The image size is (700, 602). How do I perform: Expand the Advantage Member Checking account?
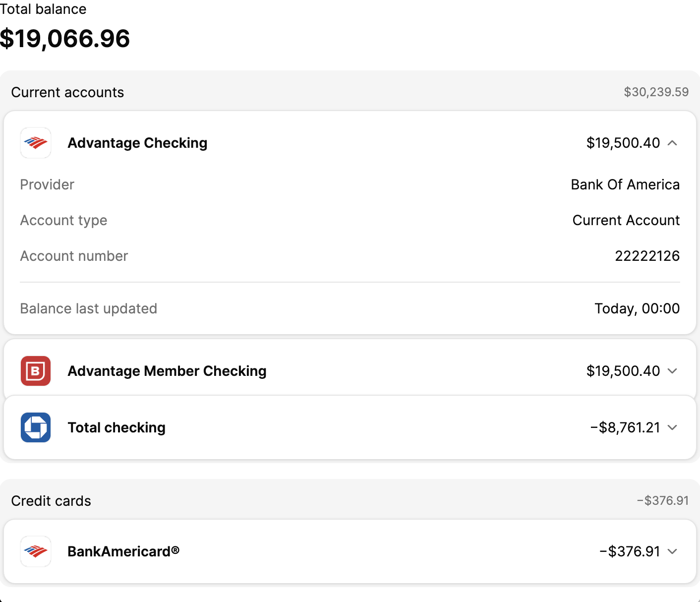672,371
